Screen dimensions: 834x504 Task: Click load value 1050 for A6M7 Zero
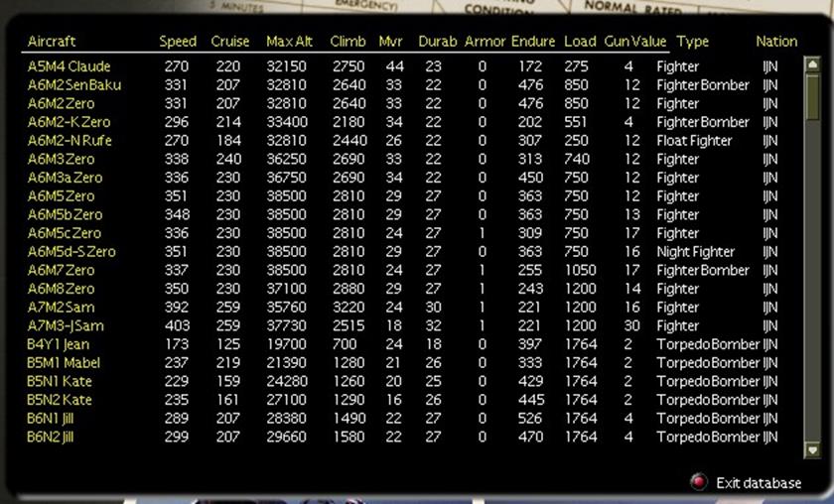(x=580, y=271)
